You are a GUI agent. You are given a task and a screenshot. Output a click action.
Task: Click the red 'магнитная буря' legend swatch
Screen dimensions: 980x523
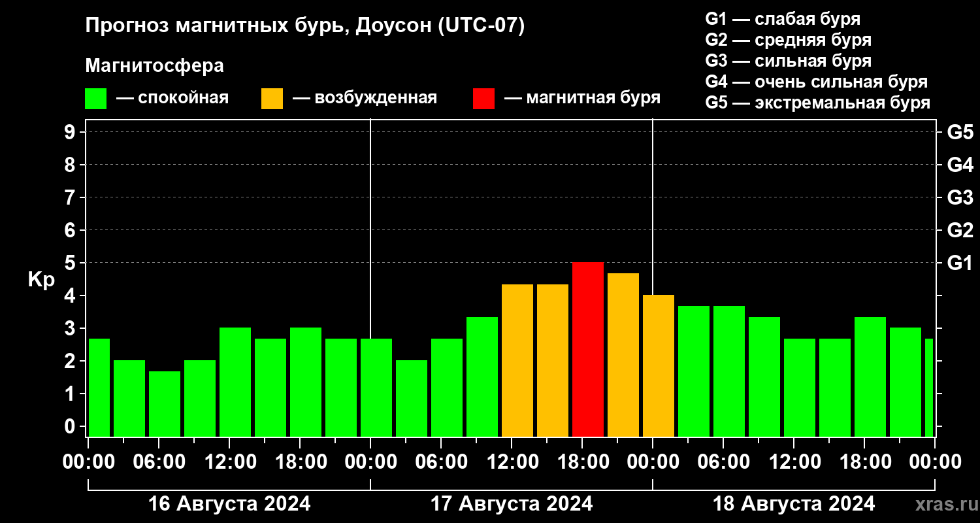coord(483,99)
